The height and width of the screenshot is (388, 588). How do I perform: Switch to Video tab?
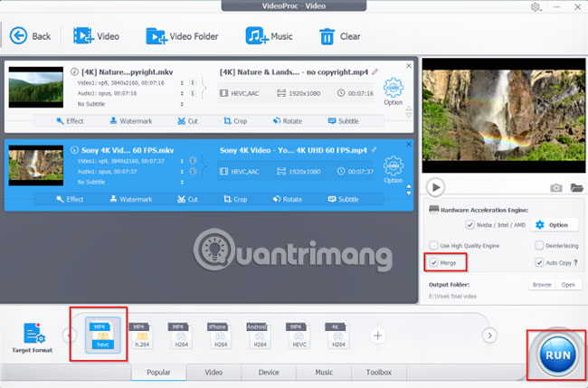(213, 372)
